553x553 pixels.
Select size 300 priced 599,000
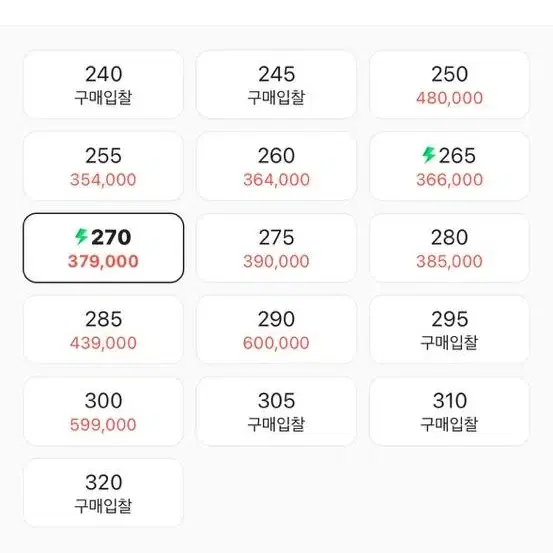pos(103,411)
